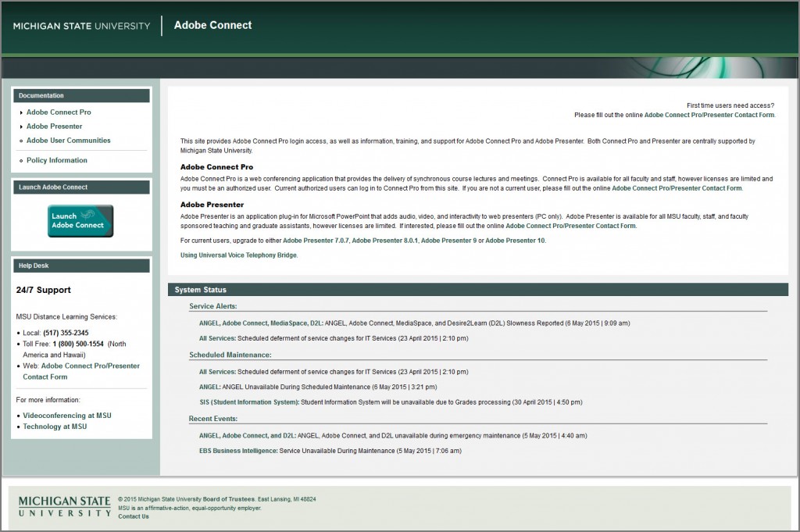Select the Adobe Presenter 8.0.1 link
Image resolution: width=800 pixels, height=532 pixels.
(385, 241)
